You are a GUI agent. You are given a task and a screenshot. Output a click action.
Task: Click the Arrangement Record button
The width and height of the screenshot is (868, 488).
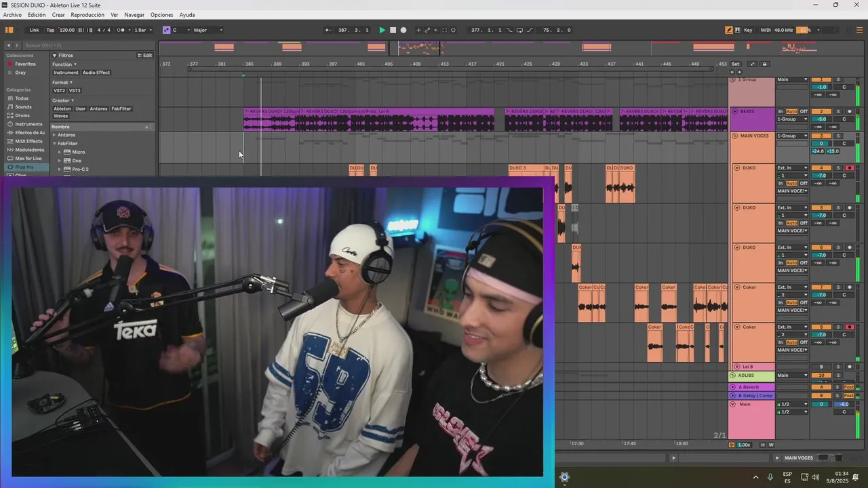click(x=403, y=30)
